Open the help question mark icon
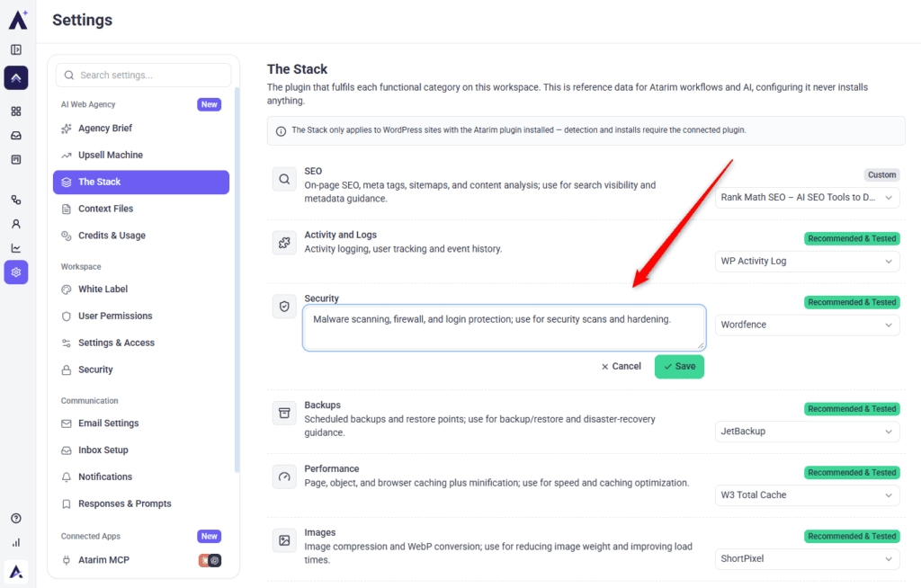921x588 pixels. [x=16, y=518]
